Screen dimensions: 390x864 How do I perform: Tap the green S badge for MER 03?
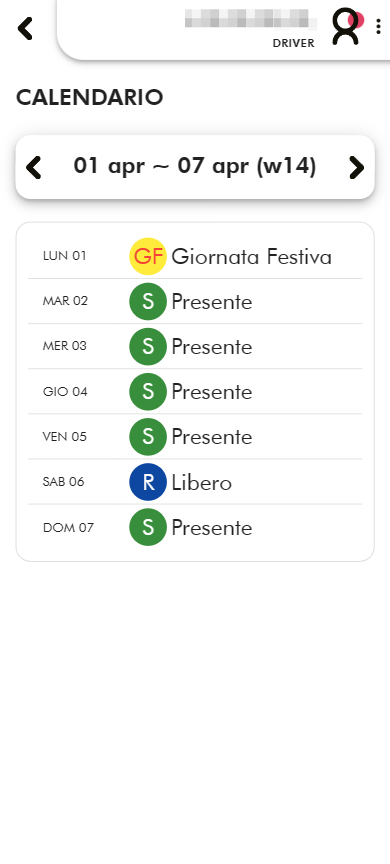pos(148,347)
